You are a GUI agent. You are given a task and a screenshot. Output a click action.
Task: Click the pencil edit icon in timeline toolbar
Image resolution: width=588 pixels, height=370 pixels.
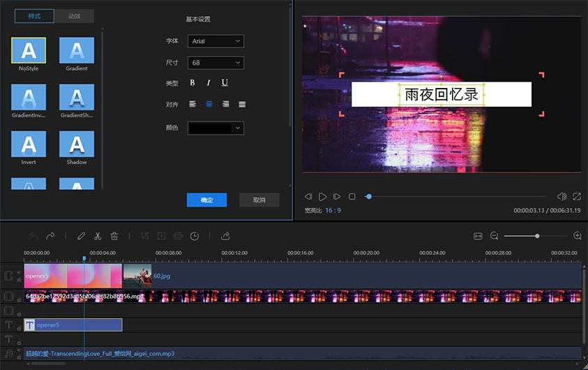click(x=82, y=236)
